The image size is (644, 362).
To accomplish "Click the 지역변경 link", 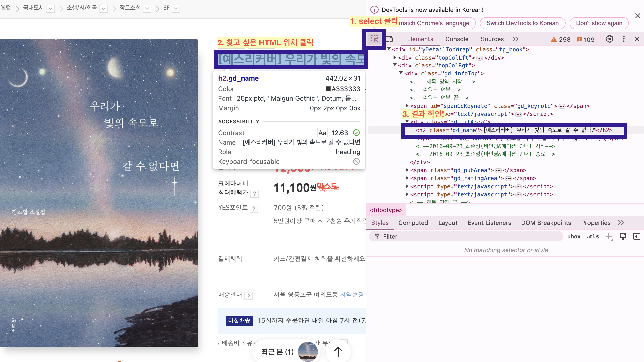I will click(x=352, y=295).
